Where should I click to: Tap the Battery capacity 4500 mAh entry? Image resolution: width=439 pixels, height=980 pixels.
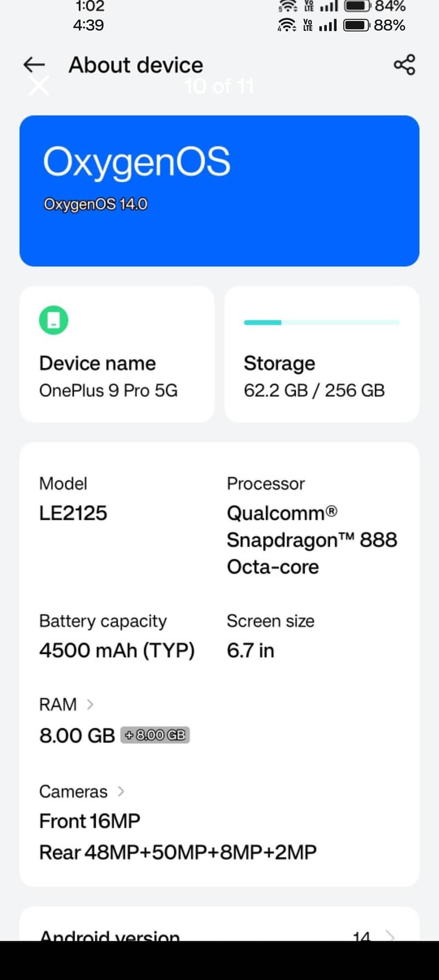(117, 637)
